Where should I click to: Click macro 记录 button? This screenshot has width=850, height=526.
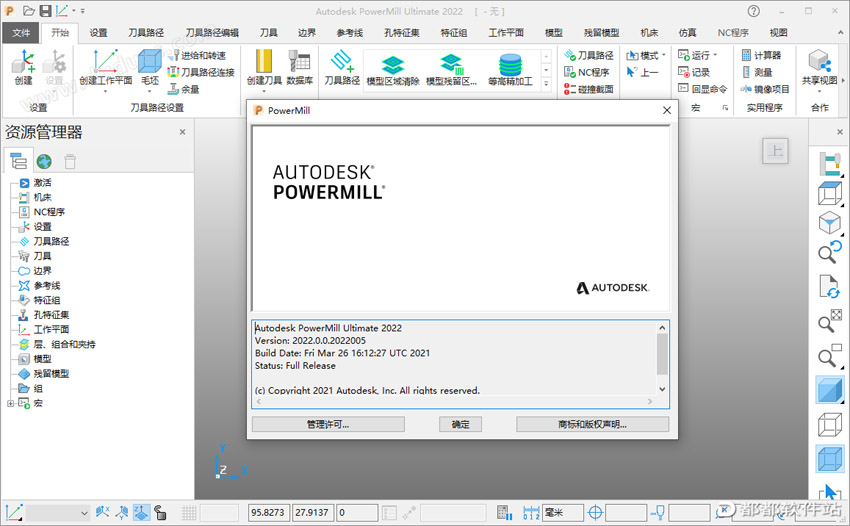point(694,72)
